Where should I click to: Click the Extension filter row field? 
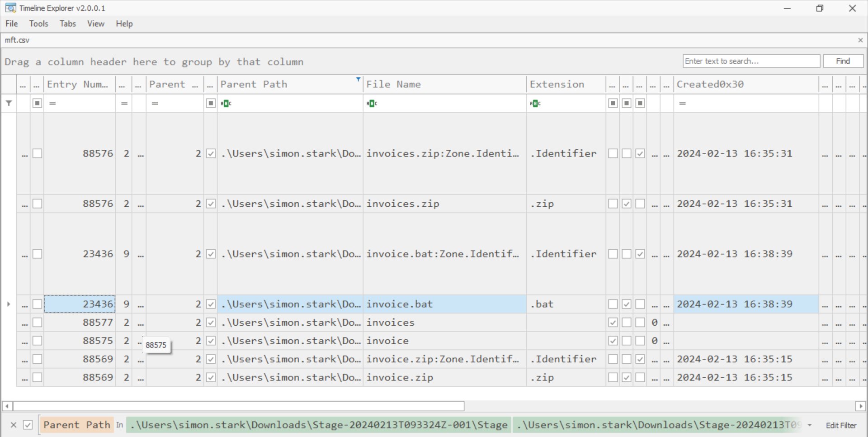[566, 104]
